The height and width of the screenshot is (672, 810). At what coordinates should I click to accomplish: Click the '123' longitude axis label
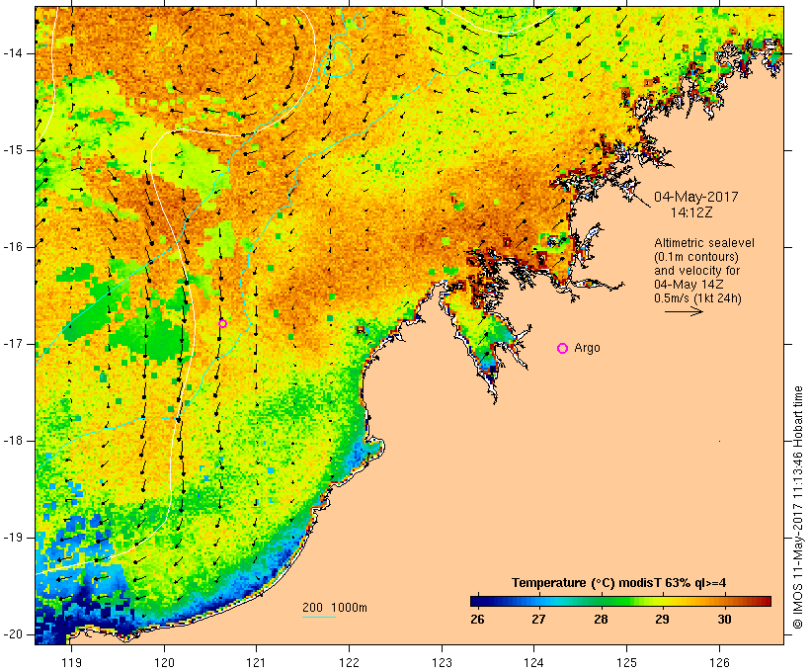(442, 662)
